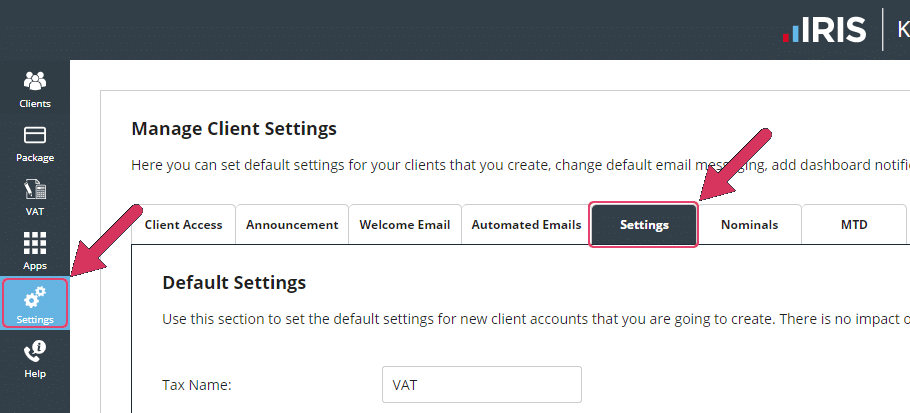The image size is (910, 413).
Task: Switch to the Client Access tab
Action: coord(183,225)
